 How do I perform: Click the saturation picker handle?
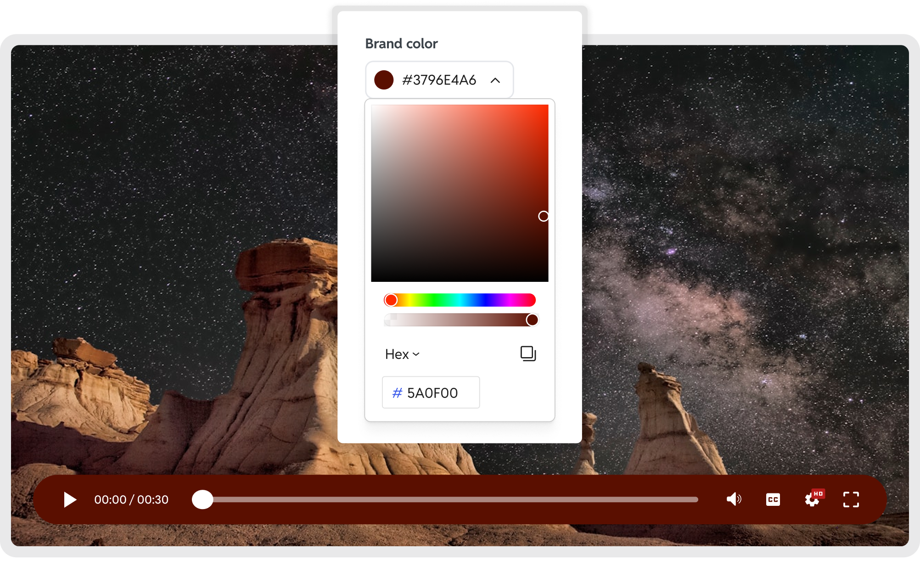click(544, 216)
